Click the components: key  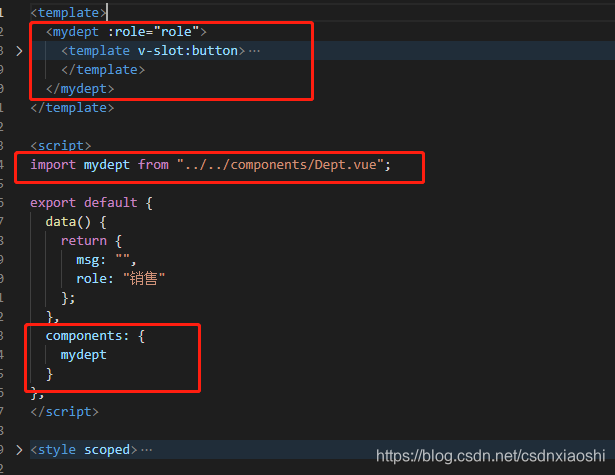click(87, 336)
